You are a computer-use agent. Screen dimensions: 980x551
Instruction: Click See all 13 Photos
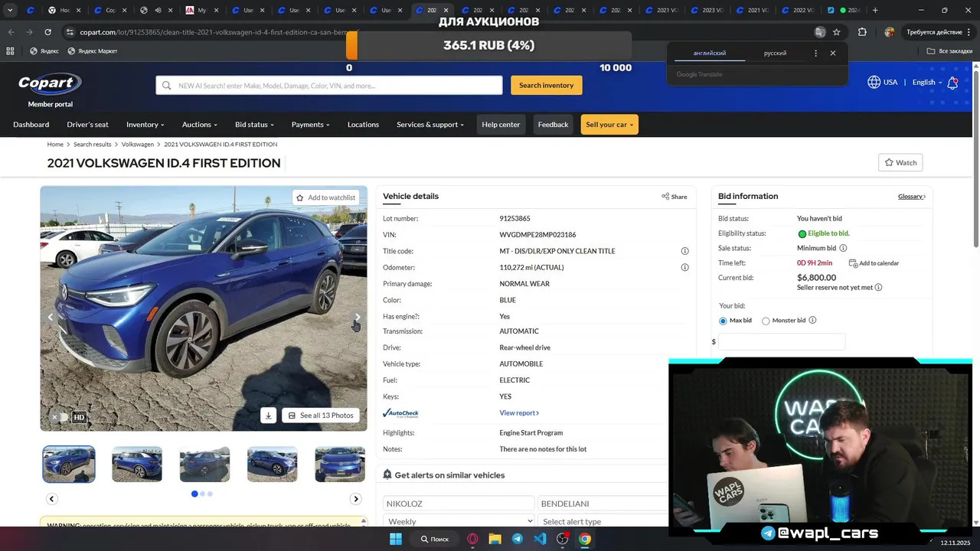[x=321, y=416]
